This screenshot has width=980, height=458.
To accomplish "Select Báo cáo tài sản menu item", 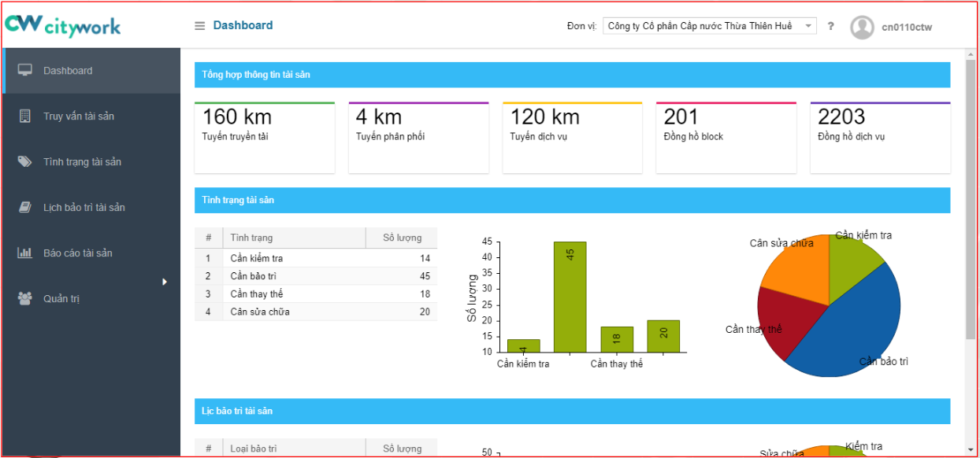I will pos(91,253).
